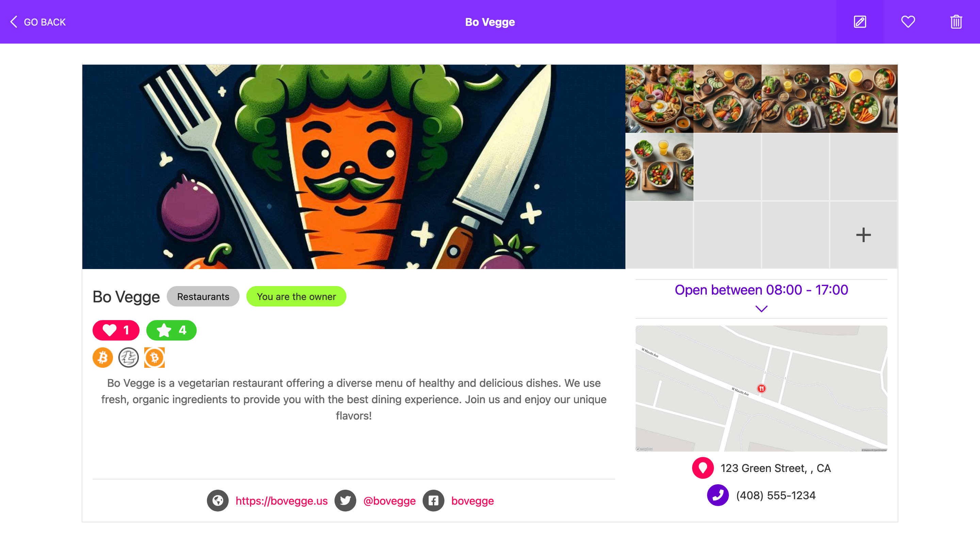This screenshot has width=980, height=536.
Task: Click the Facebook icon
Action: point(433,500)
